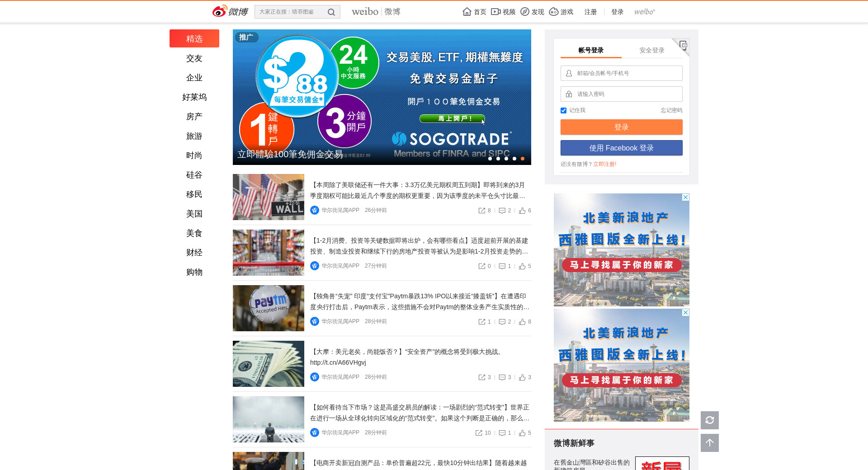This screenshot has height=470, width=868.
Task: Click the back-to-top arrow button
Action: [710, 443]
